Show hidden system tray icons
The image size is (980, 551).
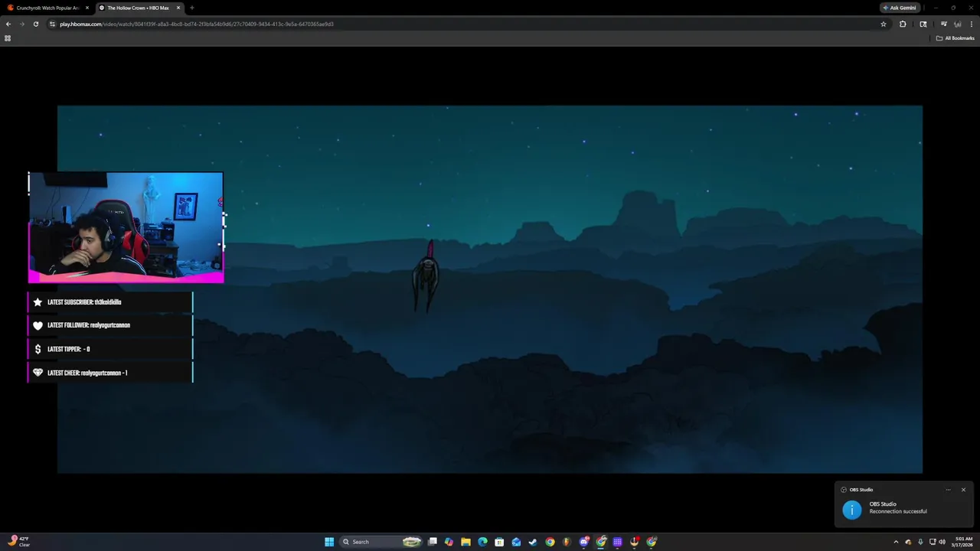tap(896, 542)
